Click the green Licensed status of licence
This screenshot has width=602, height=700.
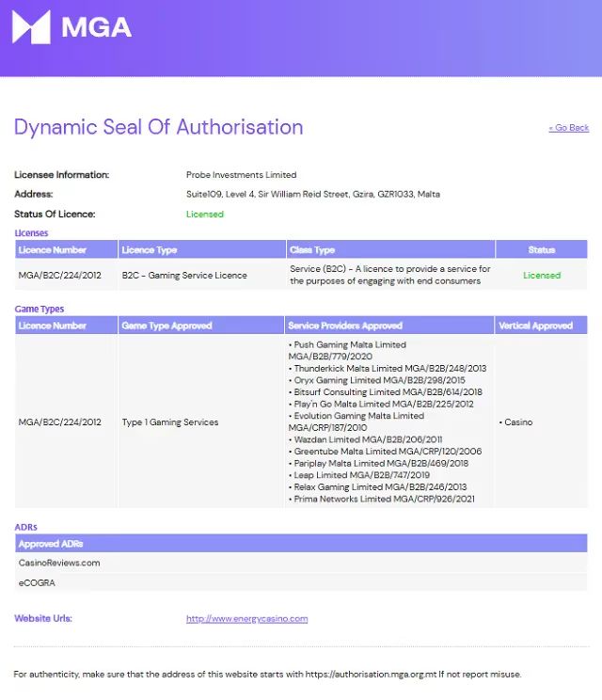(205, 215)
